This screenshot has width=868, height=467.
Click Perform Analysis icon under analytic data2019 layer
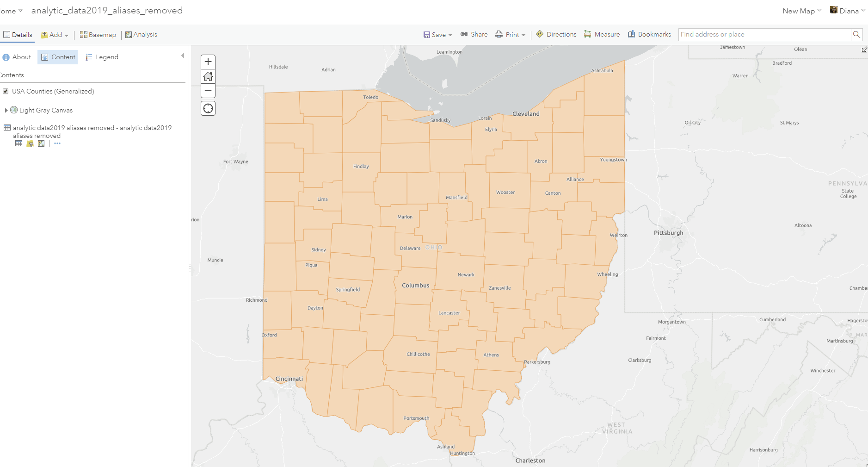point(41,143)
